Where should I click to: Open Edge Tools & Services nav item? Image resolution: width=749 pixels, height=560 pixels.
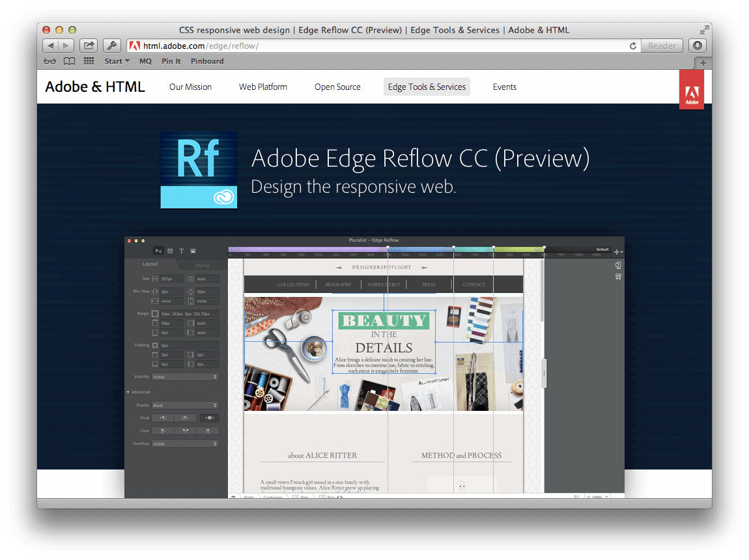427,87
